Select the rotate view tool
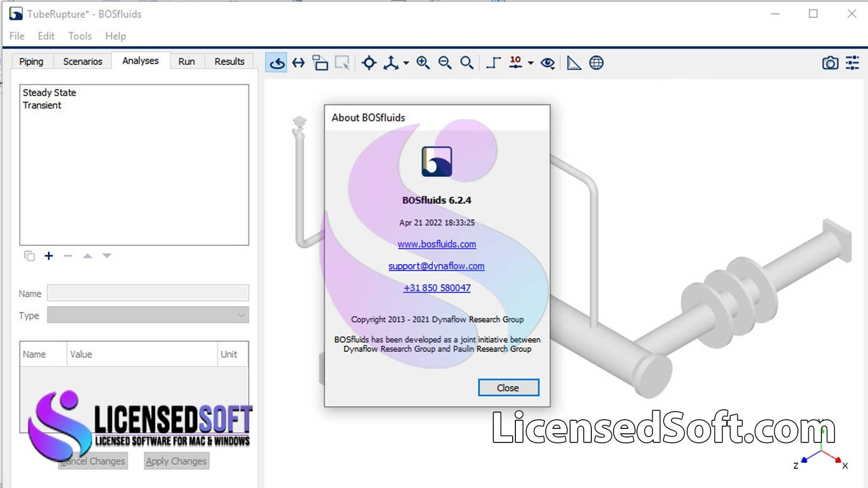Image resolution: width=868 pixels, height=488 pixels. click(x=277, y=63)
